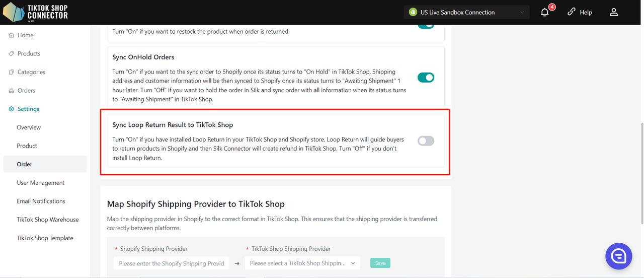The width and height of the screenshot is (644, 278).
Task: Click the TikTok Shop Connector logo
Action: [35, 12]
